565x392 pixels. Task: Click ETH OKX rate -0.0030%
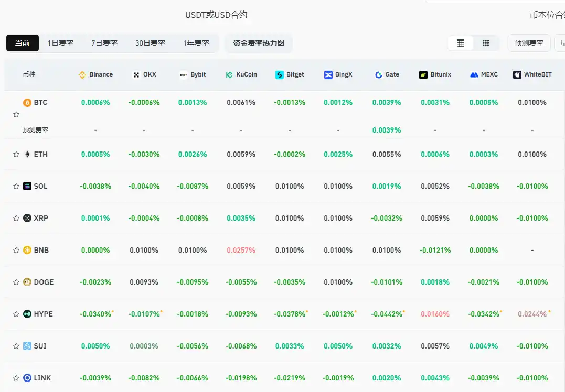point(144,154)
